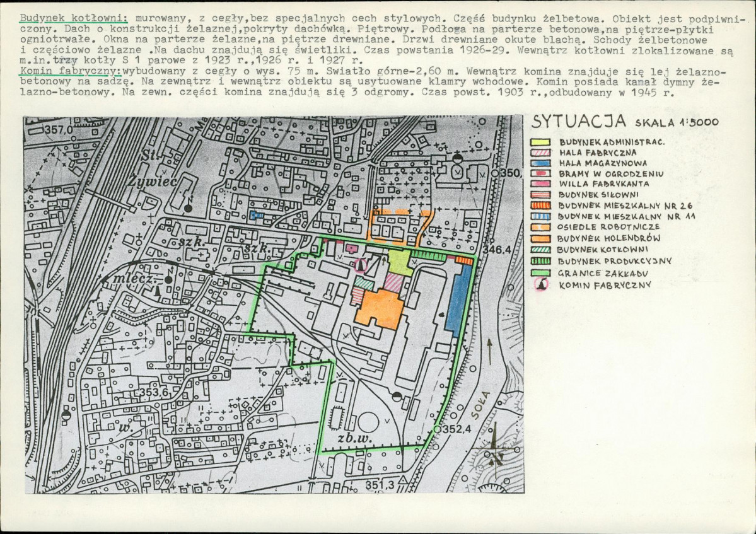Click the legend text 'OSIEDLE ROBOTNICZE'
The image size is (756, 534).
pyautogui.click(x=608, y=226)
